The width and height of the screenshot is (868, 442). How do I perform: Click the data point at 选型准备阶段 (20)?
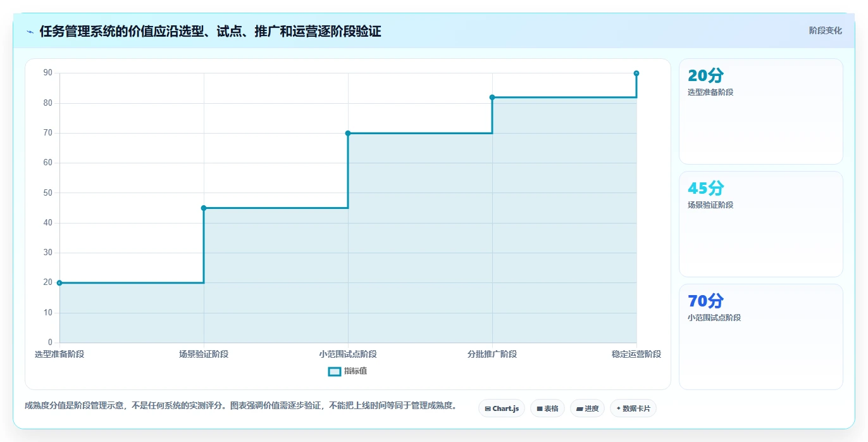click(59, 283)
